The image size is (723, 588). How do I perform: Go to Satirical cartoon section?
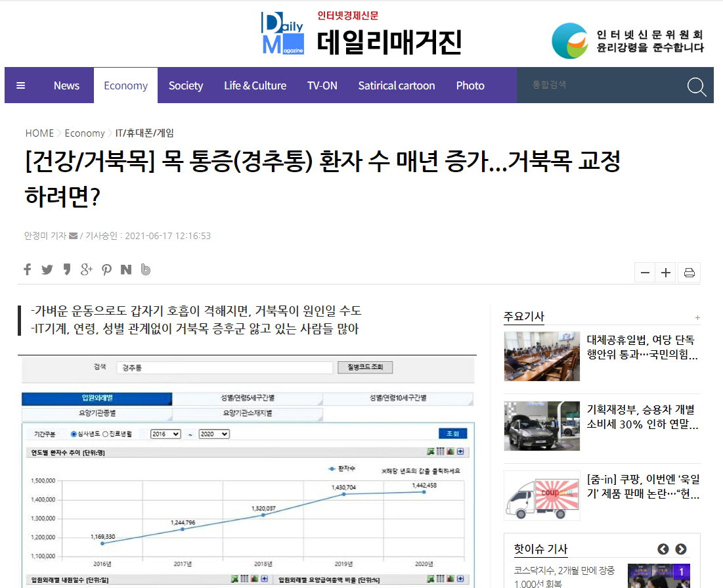(397, 85)
